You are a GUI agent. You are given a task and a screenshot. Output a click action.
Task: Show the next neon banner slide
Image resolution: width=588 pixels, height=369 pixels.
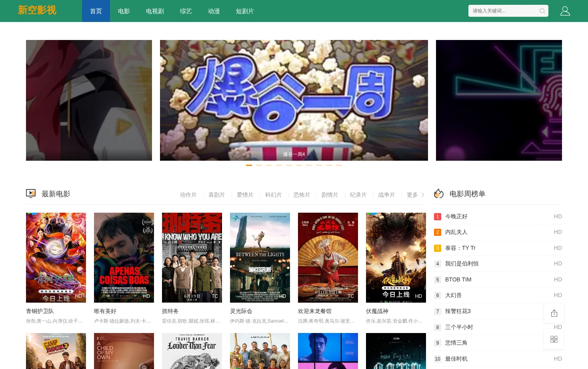(499, 100)
